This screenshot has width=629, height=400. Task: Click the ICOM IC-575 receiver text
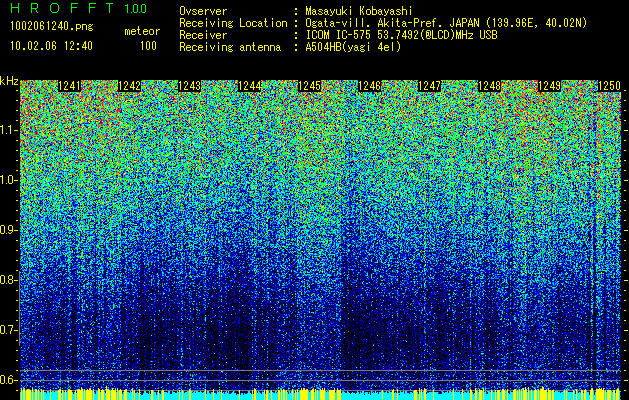tap(402, 35)
